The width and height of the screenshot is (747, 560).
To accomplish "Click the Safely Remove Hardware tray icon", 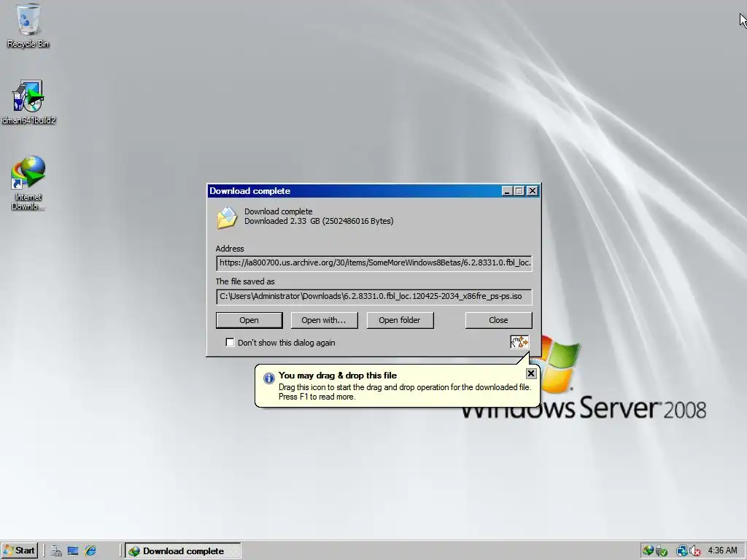I will coord(661,551).
